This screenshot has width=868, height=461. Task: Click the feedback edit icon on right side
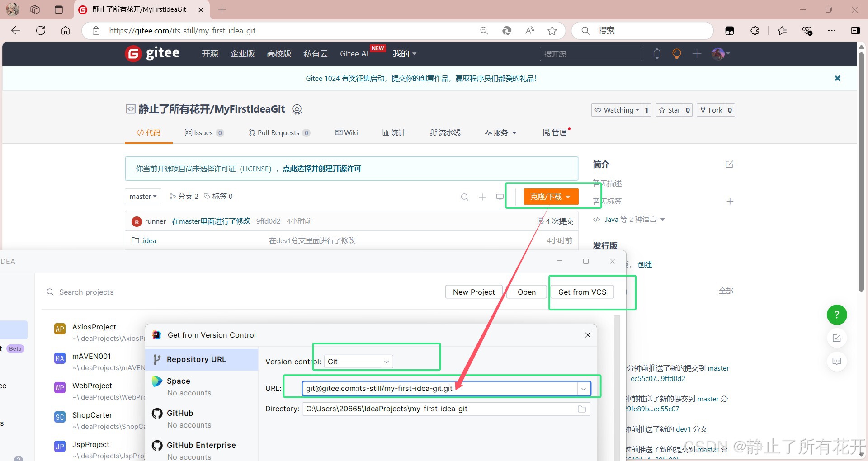click(x=837, y=338)
